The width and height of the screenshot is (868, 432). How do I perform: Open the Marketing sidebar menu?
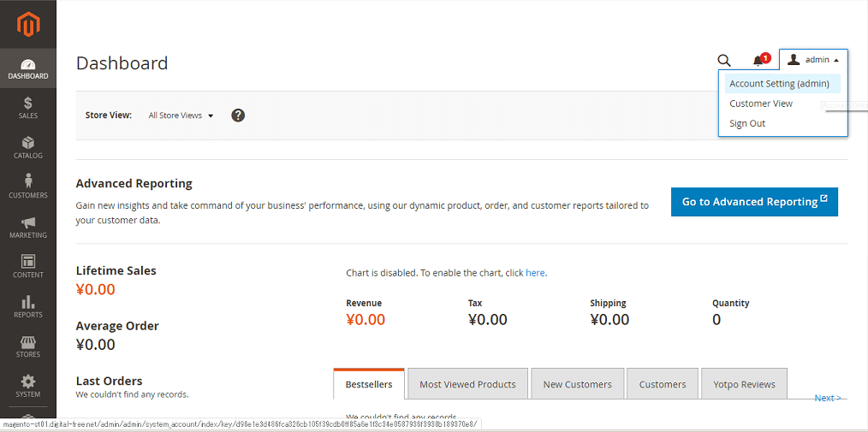pos(27,228)
